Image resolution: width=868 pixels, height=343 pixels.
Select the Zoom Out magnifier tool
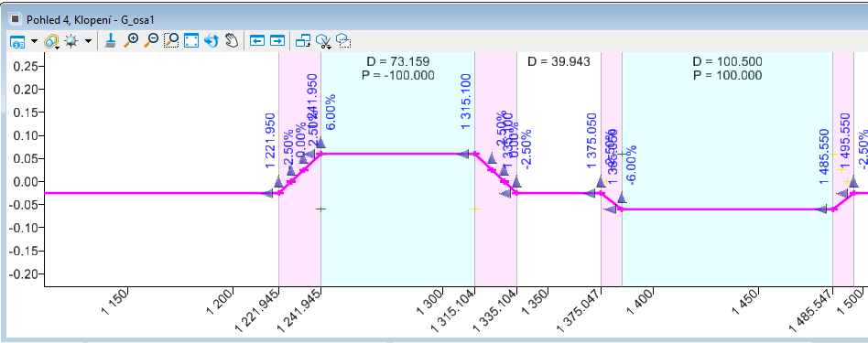[x=151, y=40]
